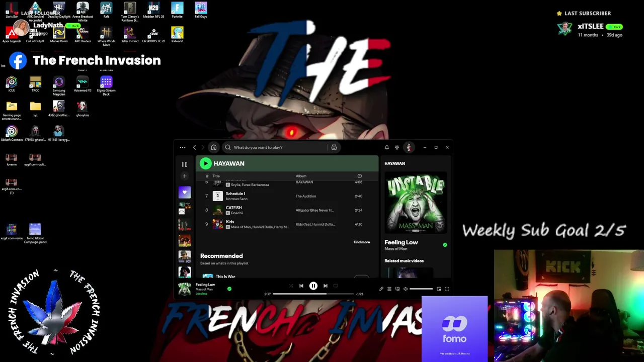Toggle shuffle in the player
This screenshot has height=362, width=644.
(x=291, y=286)
